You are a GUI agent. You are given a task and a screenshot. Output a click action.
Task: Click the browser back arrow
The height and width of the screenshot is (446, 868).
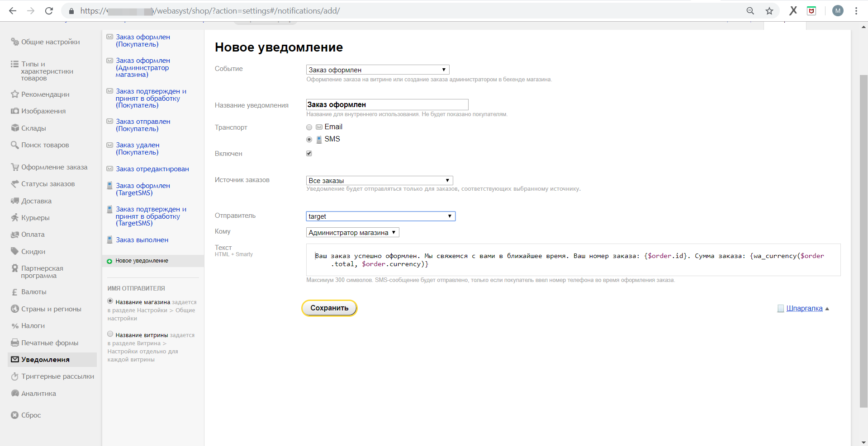coord(13,11)
